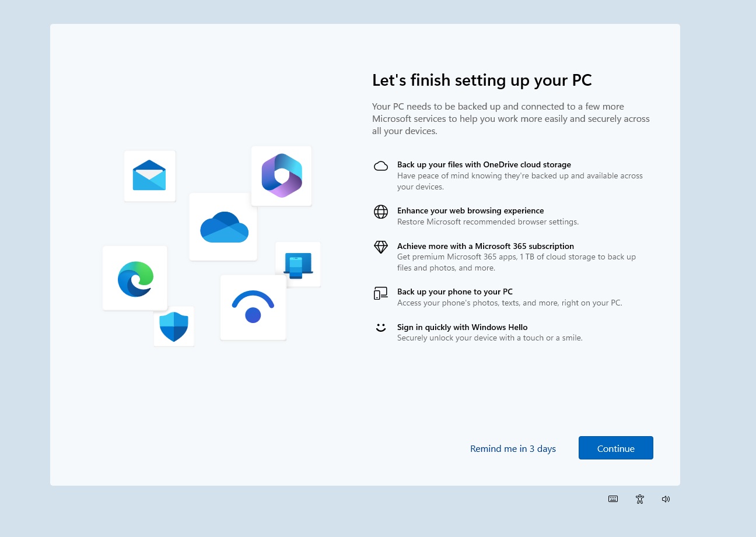Click the Microsoft 365 hexagon icon
Image resolution: width=756 pixels, height=537 pixels.
(281, 176)
